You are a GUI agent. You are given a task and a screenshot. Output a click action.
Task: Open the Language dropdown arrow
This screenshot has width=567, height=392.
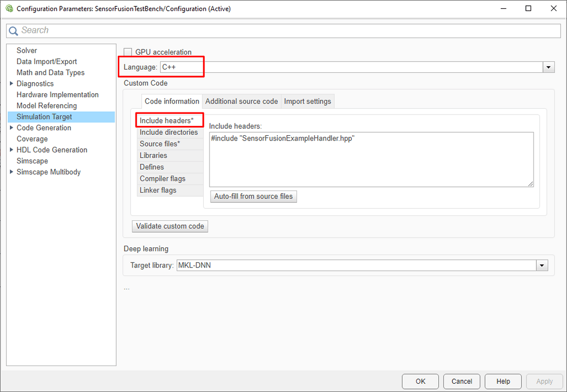549,67
